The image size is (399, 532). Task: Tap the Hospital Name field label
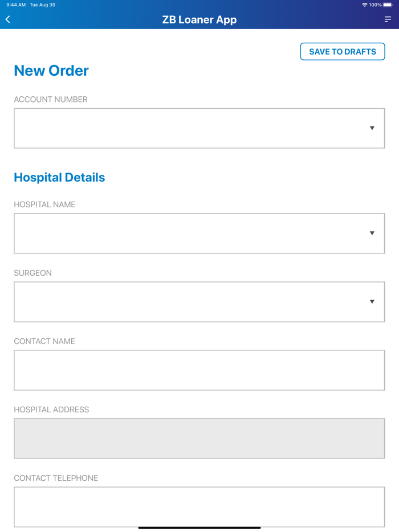point(44,204)
